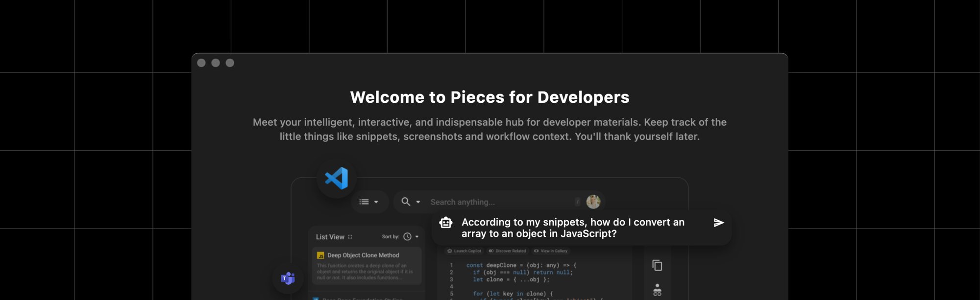980x300 pixels.
Task: Click the View in Gallery button
Action: pos(551,251)
